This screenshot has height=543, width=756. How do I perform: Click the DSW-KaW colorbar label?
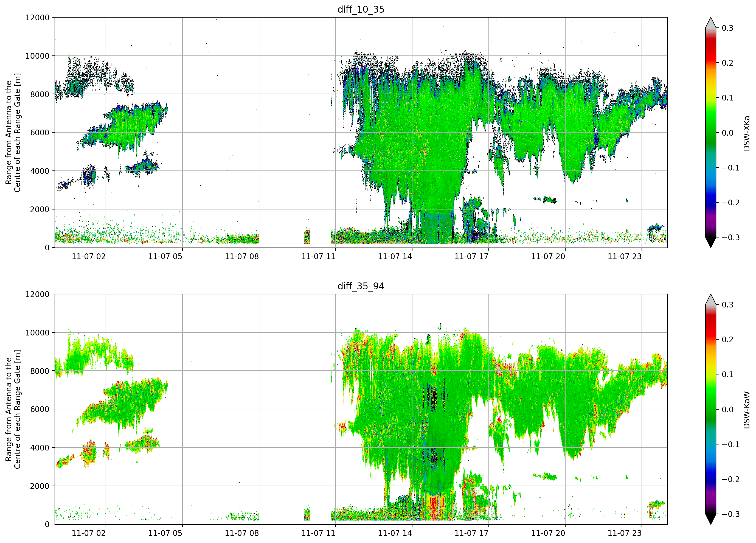click(746, 410)
